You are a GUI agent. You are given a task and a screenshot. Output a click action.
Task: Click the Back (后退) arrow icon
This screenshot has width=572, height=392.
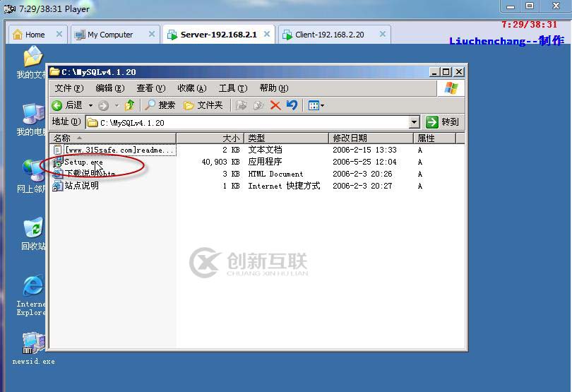coord(57,105)
